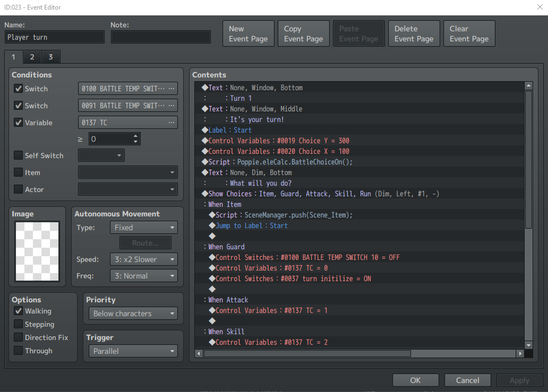Open variable picker for 0137 TC
This screenshot has height=392, width=548.
[171, 123]
